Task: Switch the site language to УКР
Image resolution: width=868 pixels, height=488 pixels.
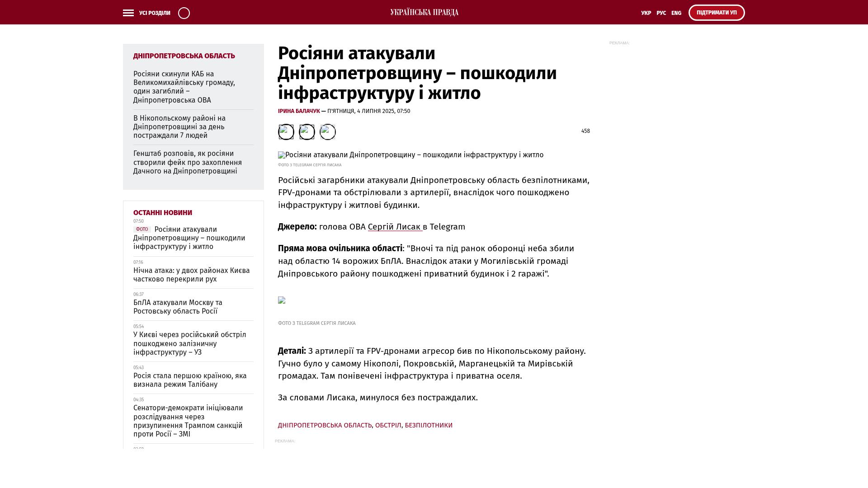Action: point(646,13)
